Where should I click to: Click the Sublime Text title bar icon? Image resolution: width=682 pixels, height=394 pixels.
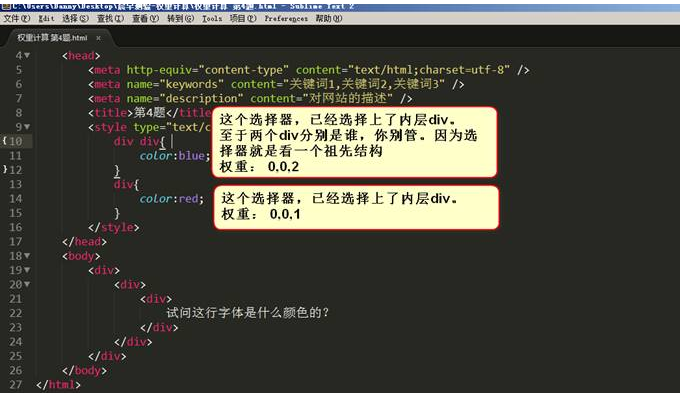click(6, 7)
